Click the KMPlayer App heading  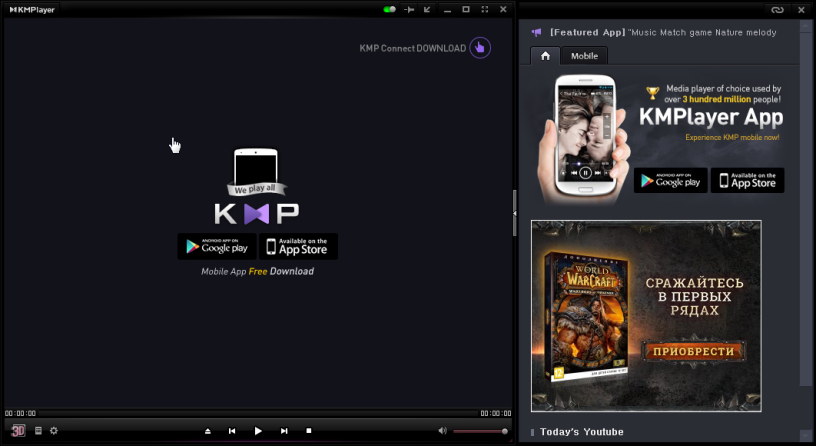coord(711,117)
